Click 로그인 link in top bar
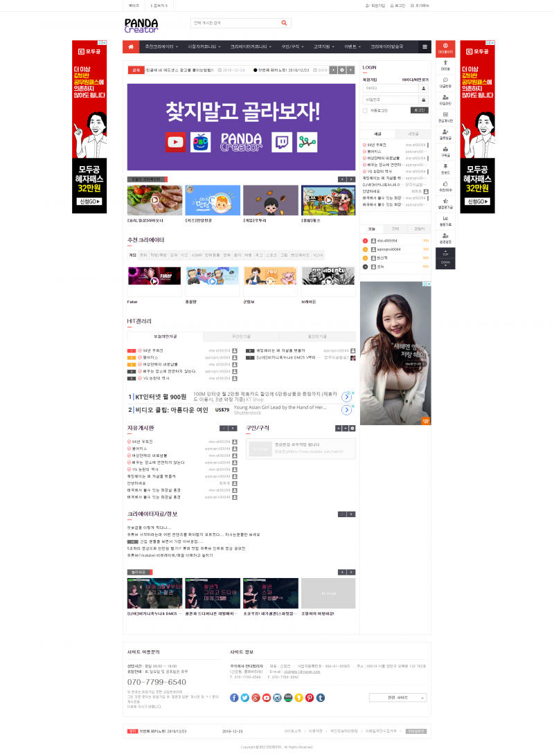This screenshot has width=554, height=756. 397,6
